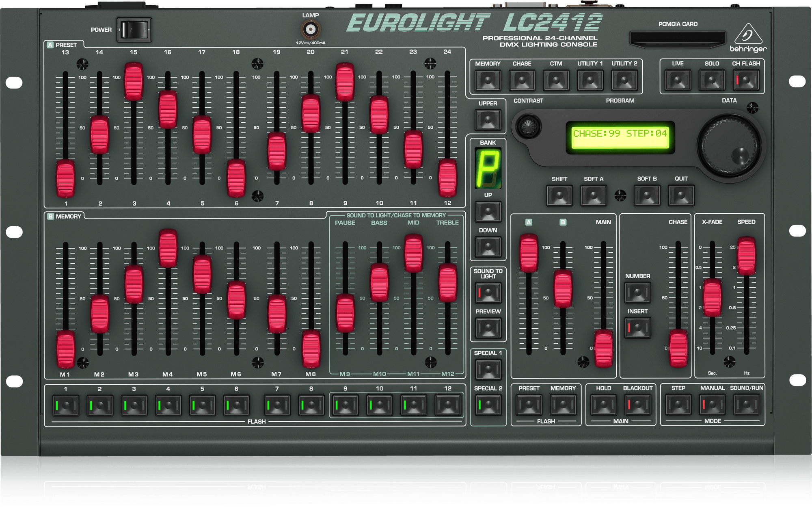Hit flash button 9
The height and width of the screenshot is (518, 812).
point(345,405)
